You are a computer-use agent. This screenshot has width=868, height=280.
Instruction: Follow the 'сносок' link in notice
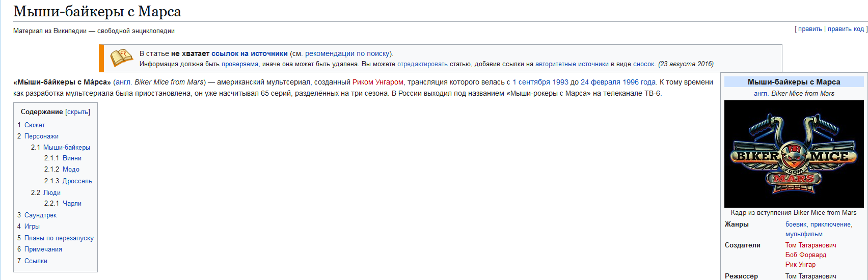click(x=644, y=64)
